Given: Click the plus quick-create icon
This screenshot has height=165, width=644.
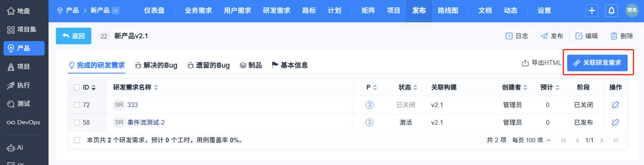Looking at the screenshot, I should [x=592, y=11].
